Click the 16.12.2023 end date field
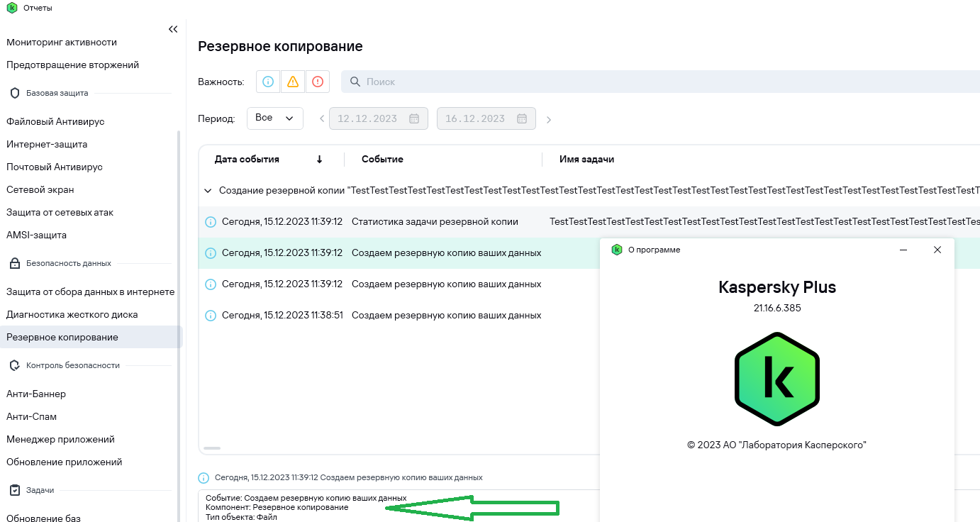 486,118
